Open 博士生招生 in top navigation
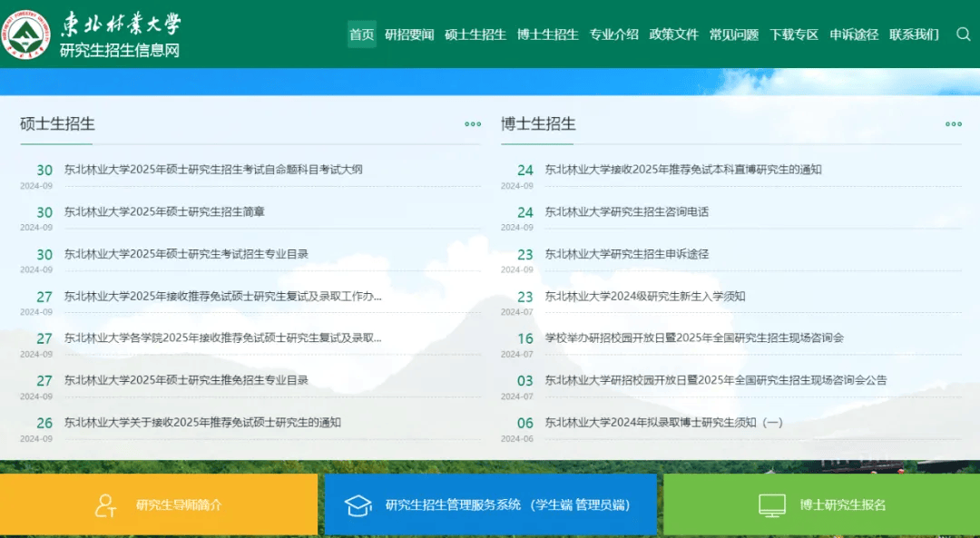 click(x=548, y=34)
